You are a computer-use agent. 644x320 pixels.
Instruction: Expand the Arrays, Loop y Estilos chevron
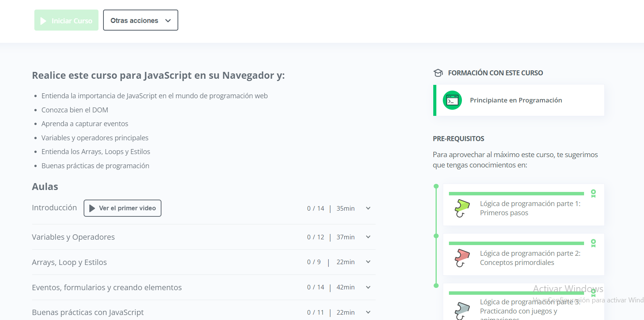coord(368,262)
